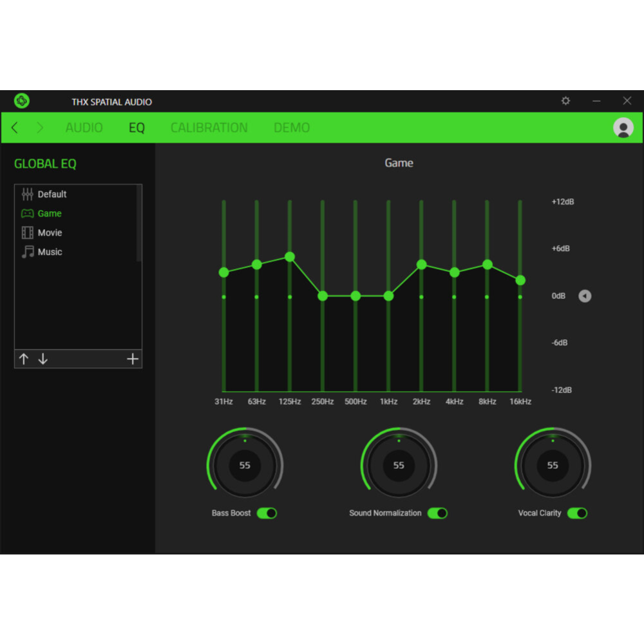Viewport: 644px width, 644px height.
Task: Click the Default preset sliders icon
Action: 27,194
